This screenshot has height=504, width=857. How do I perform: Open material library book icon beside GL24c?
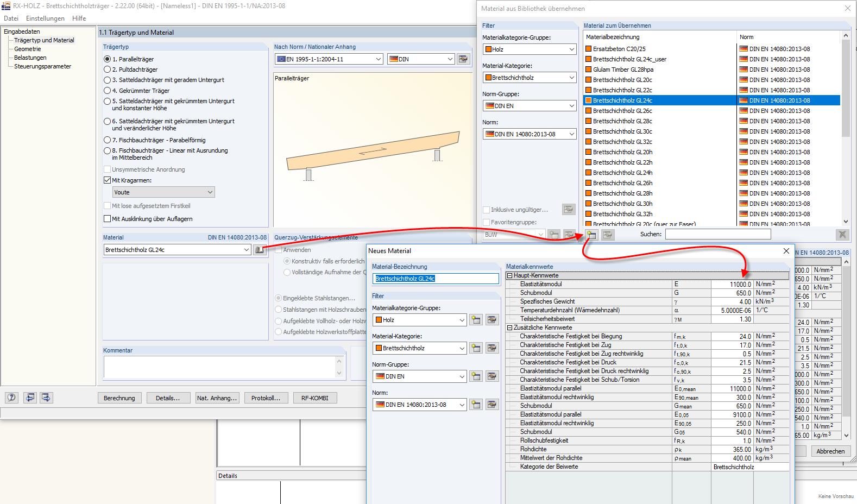tap(260, 249)
